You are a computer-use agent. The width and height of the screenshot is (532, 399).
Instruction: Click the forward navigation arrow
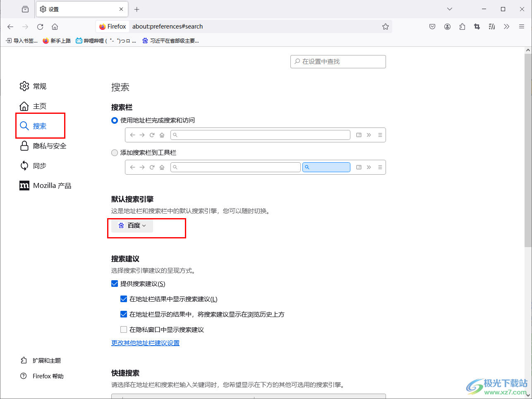[x=25, y=26]
